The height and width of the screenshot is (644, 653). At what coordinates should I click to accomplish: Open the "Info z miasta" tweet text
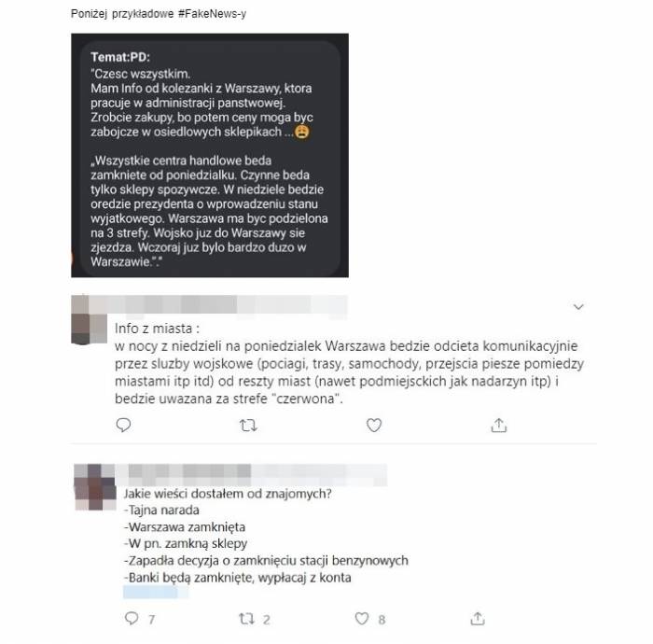349,364
